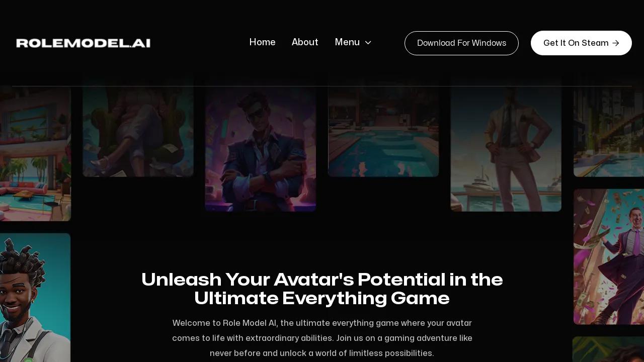Open the Home nav link
The width and height of the screenshot is (644, 362).
[x=263, y=42]
